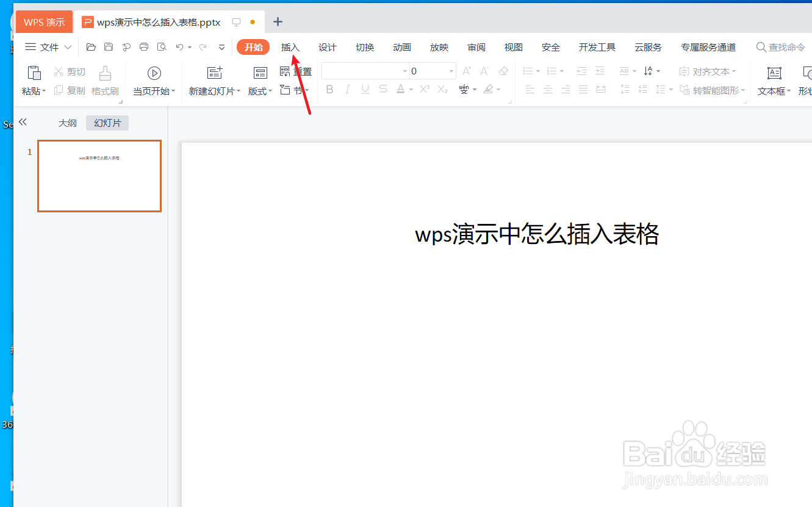Click the Copy (复制) button

(70, 90)
